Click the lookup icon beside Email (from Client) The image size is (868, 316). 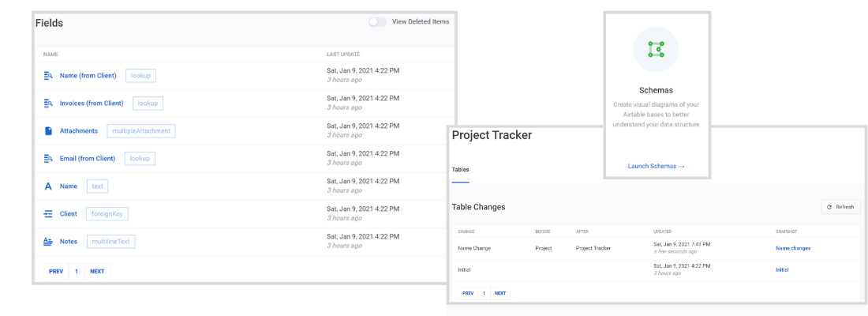pos(48,159)
